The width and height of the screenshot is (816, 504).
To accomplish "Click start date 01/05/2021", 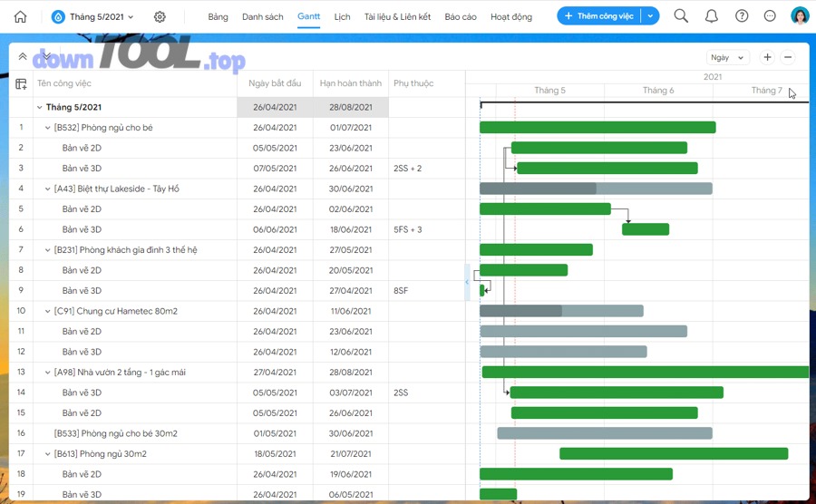I will coord(275,433).
